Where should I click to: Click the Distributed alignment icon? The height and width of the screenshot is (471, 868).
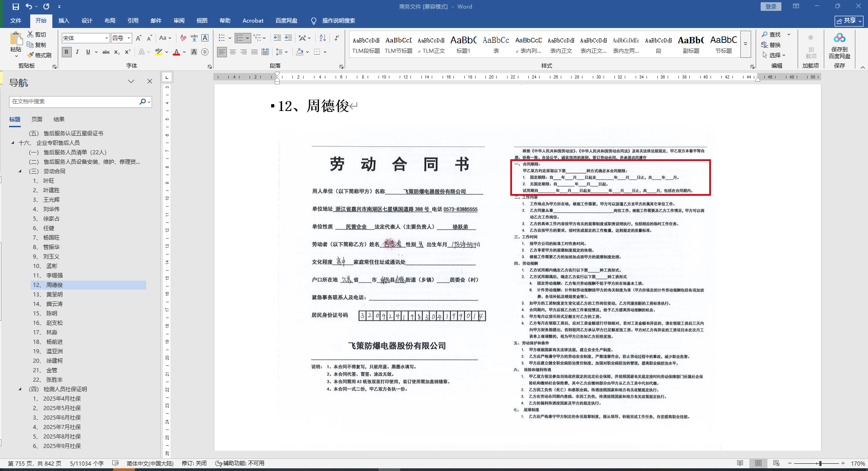[265, 52]
